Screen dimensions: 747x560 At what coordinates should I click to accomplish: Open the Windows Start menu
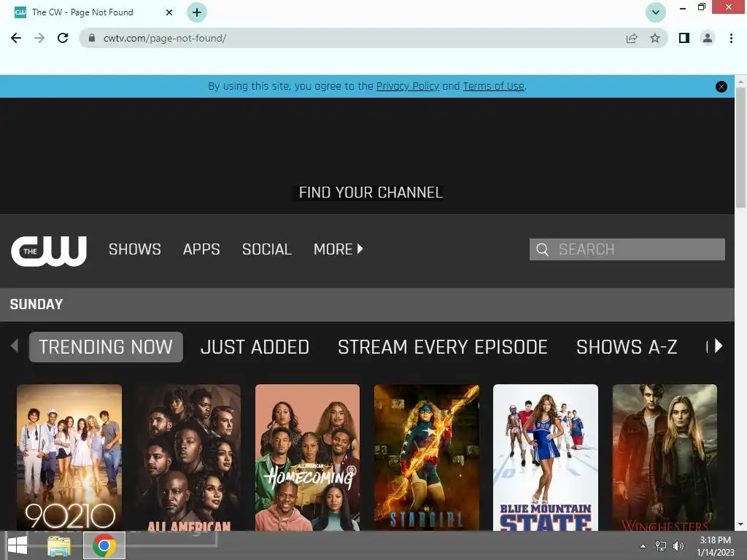tap(18, 545)
